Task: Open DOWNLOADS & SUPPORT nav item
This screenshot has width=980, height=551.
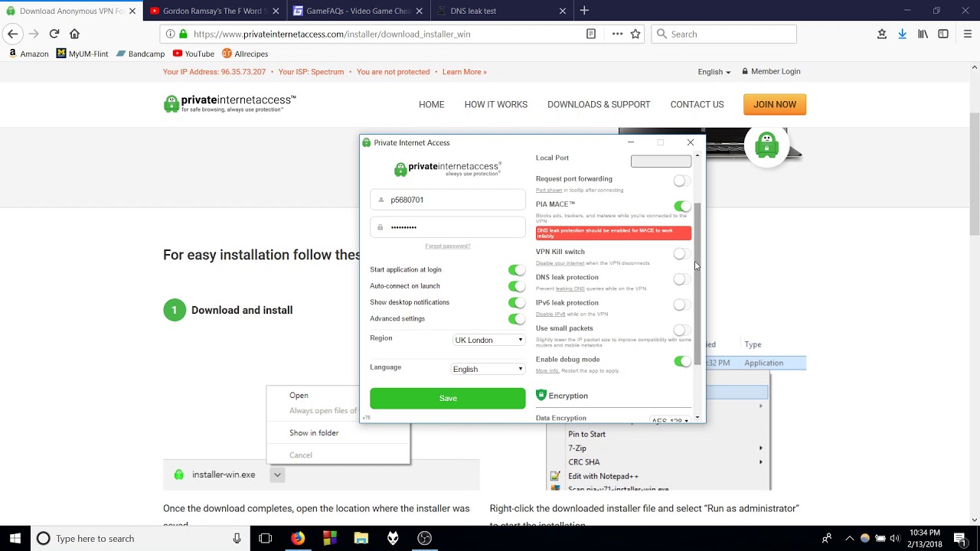Action: 599,105
